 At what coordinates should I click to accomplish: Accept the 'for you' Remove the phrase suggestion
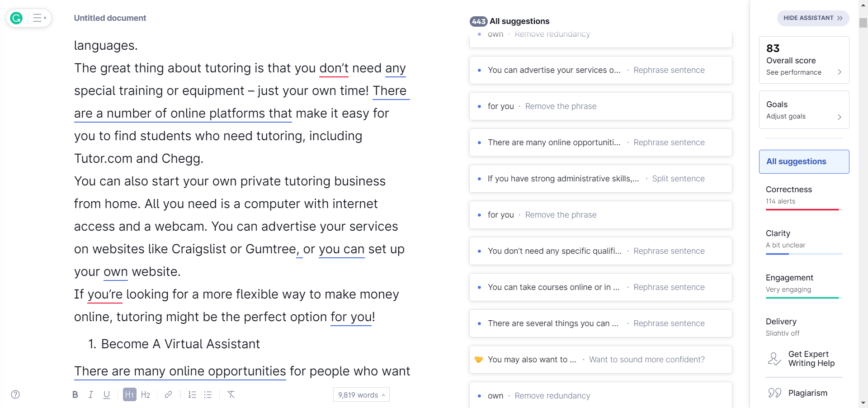[x=561, y=106]
